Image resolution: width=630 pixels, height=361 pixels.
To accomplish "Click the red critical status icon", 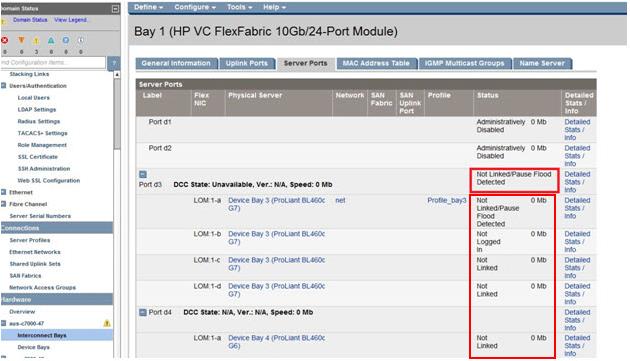I will pyautogui.click(x=4, y=40).
